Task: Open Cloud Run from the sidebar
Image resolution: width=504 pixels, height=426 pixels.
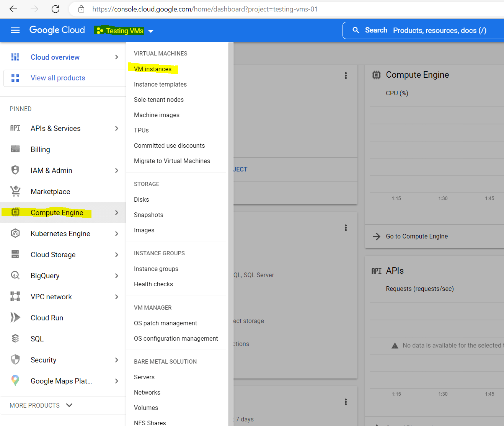Action: (47, 318)
